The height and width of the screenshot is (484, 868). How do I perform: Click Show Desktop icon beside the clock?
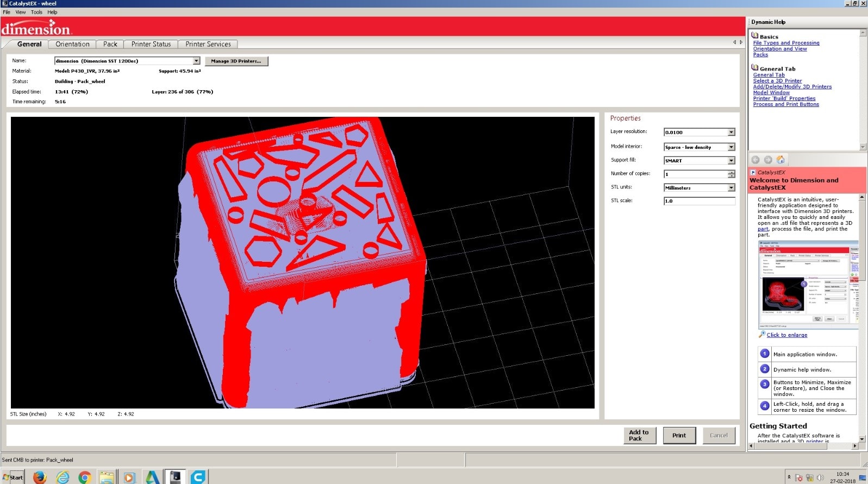[863, 478]
